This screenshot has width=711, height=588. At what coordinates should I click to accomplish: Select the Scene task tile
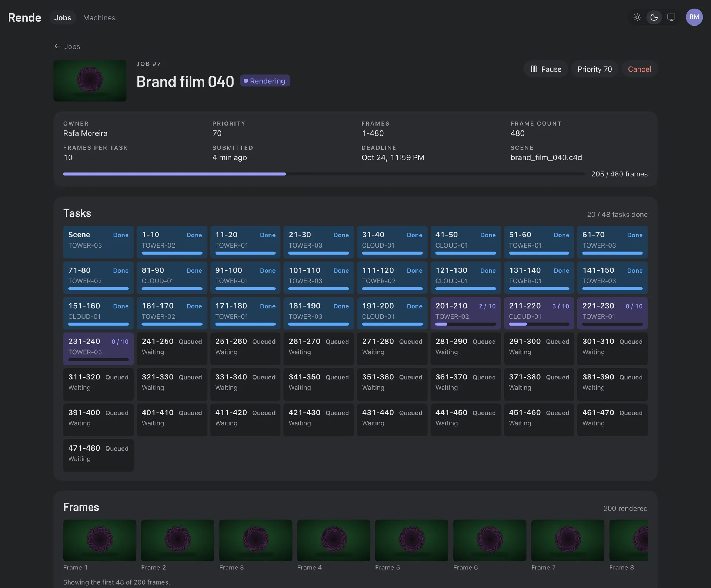(98, 242)
